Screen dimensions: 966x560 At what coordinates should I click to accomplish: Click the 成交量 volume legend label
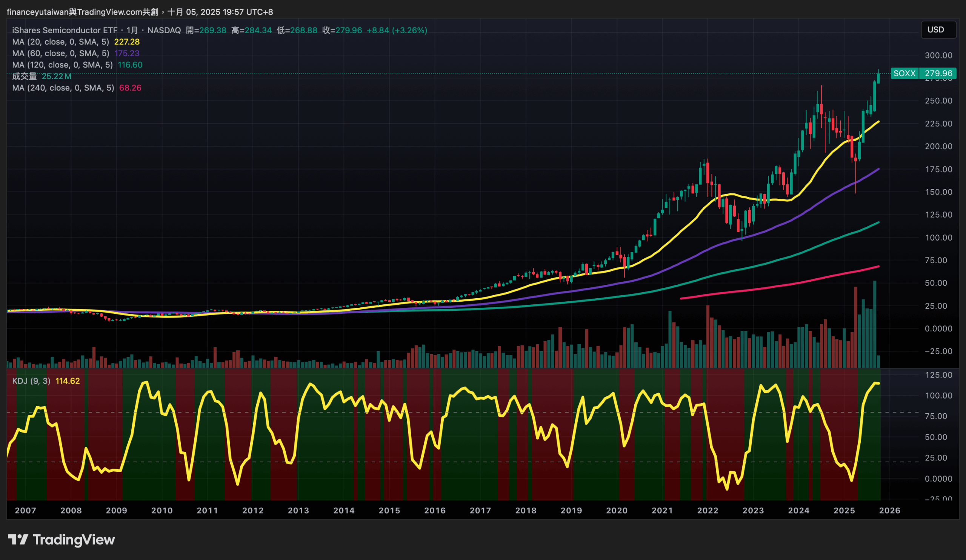point(25,76)
